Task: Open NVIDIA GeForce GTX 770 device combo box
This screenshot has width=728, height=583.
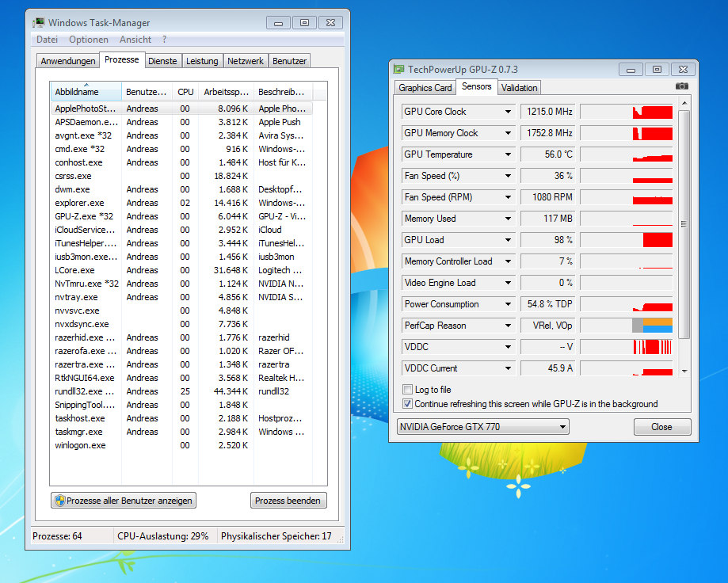Action: pos(483,427)
